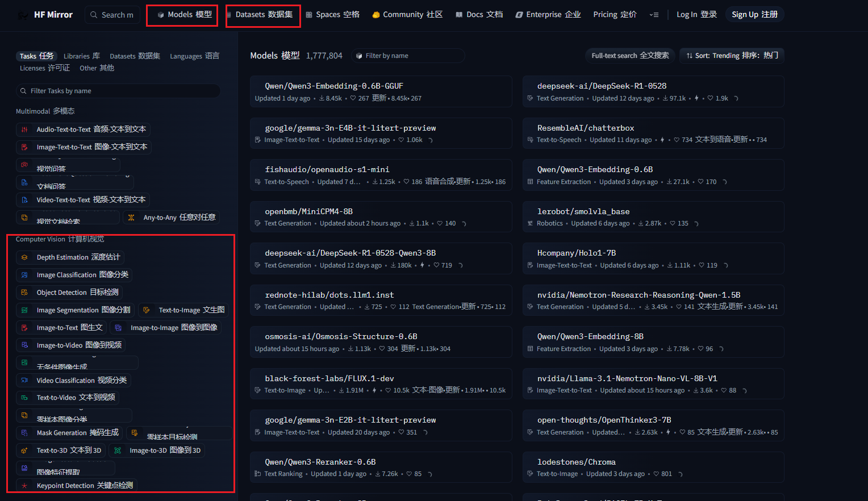Click the Image-to-Text task icon
The width and height of the screenshot is (868, 501).
coord(24,328)
